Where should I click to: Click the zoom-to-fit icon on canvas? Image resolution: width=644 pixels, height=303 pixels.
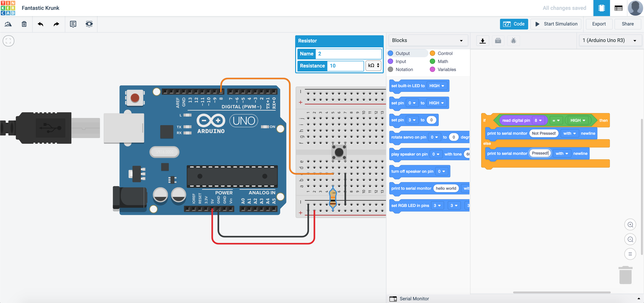(x=8, y=41)
